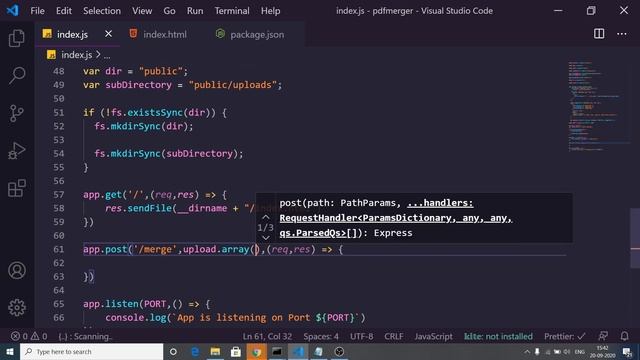Viewport: 640px width, 360px height.
Task: Open the Accounts menu icon
Action: pyautogui.click(x=17, y=271)
